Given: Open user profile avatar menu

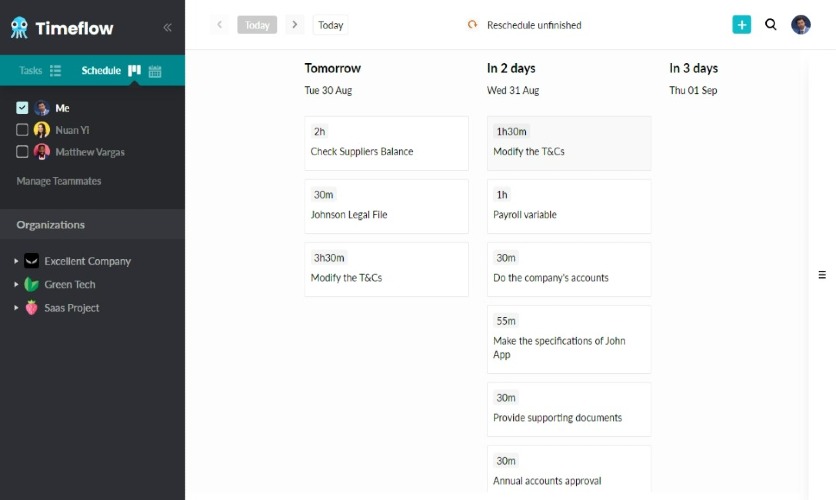Looking at the screenshot, I should click(801, 25).
